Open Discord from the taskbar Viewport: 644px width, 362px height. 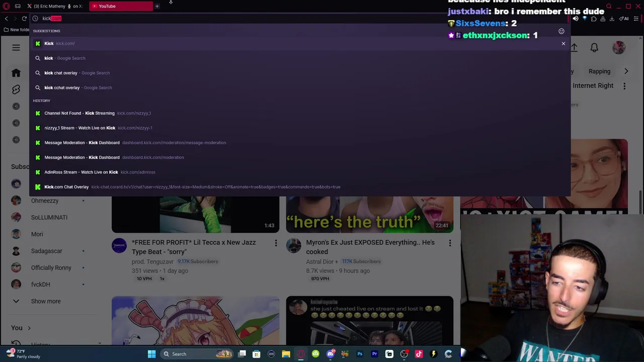330,354
